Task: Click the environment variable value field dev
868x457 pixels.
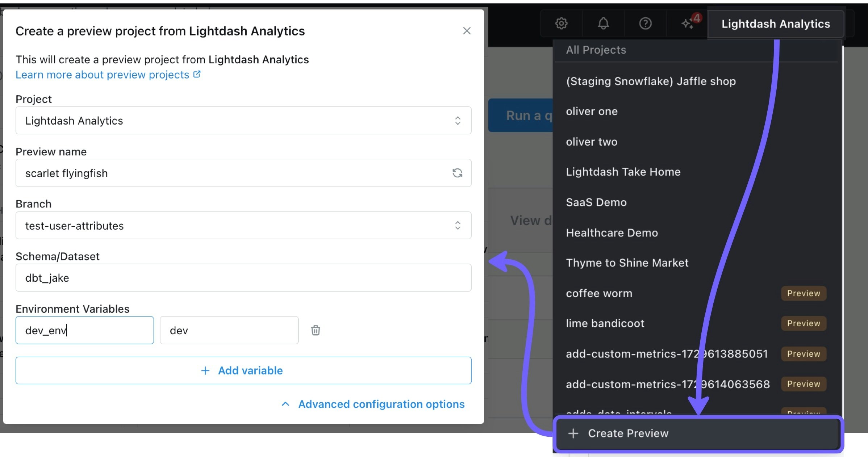Action: [x=229, y=330]
